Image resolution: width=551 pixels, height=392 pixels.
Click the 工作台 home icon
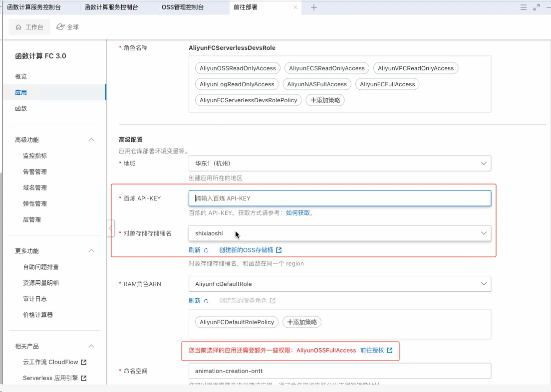click(18, 27)
